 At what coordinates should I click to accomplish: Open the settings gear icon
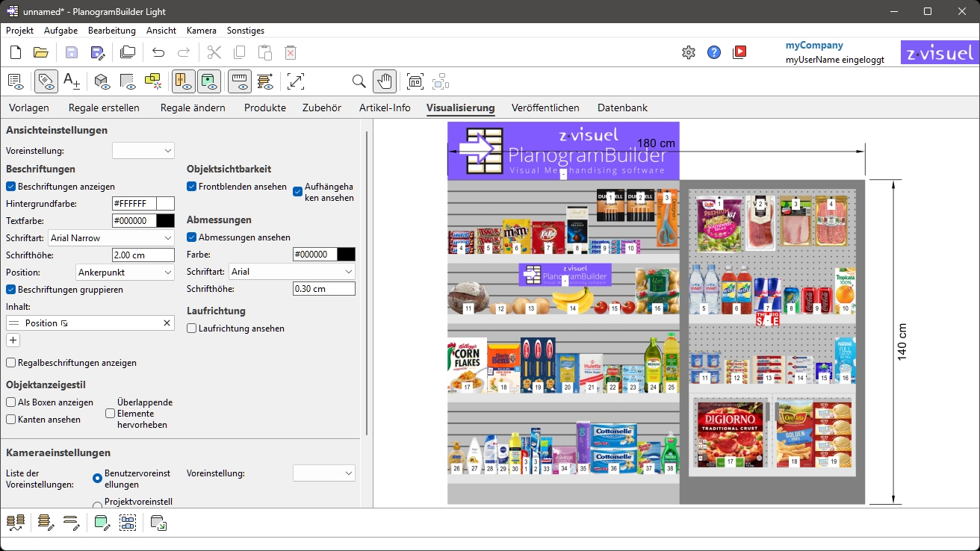[x=689, y=52]
